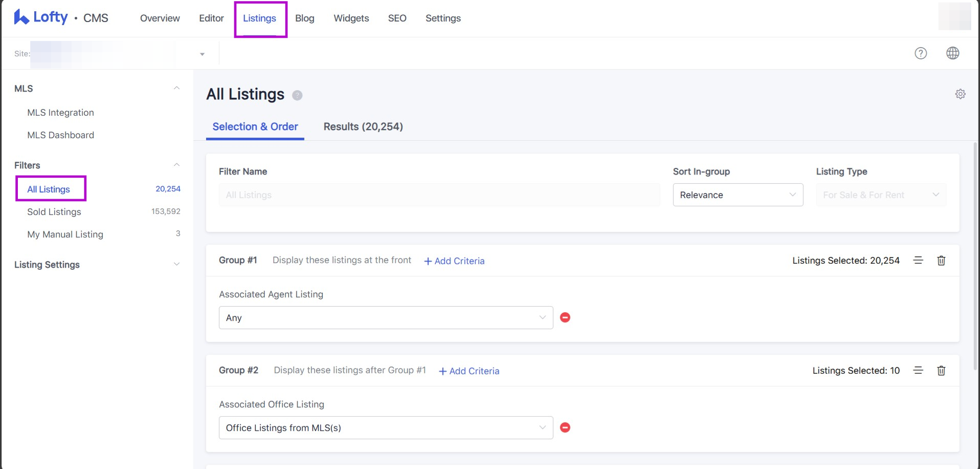This screenshot has height=469, width=980.
Task: Open the Associated Office Listing dropdown
Action: pos(386,428)
